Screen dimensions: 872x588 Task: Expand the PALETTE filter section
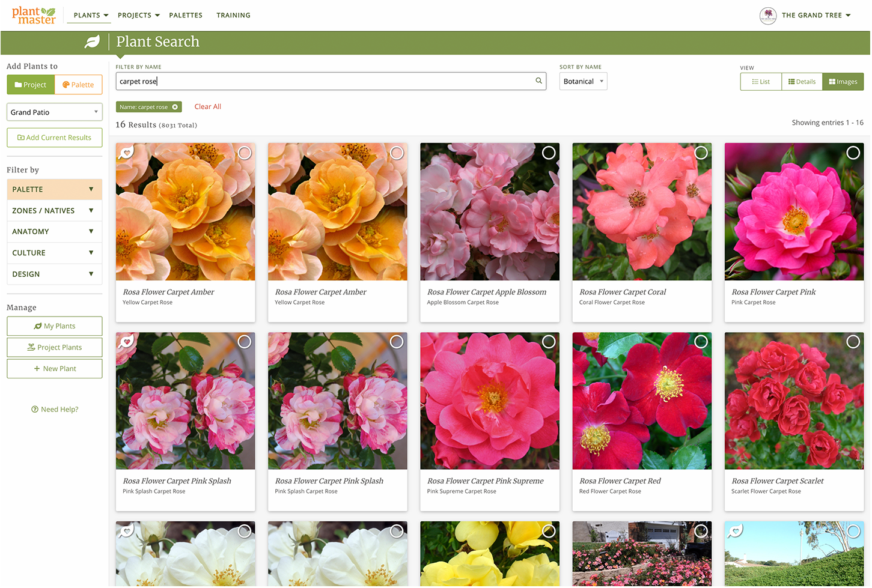[55, 190]
